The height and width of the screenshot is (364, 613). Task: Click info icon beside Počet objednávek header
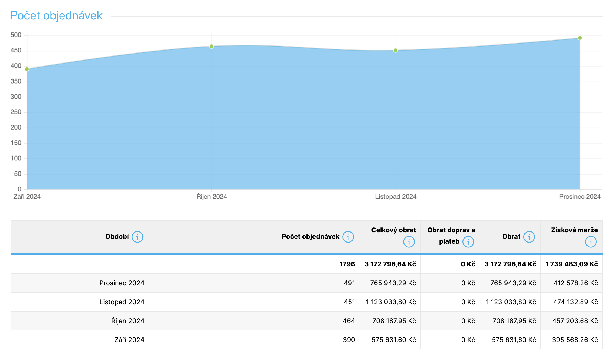[x=348, y=237]
